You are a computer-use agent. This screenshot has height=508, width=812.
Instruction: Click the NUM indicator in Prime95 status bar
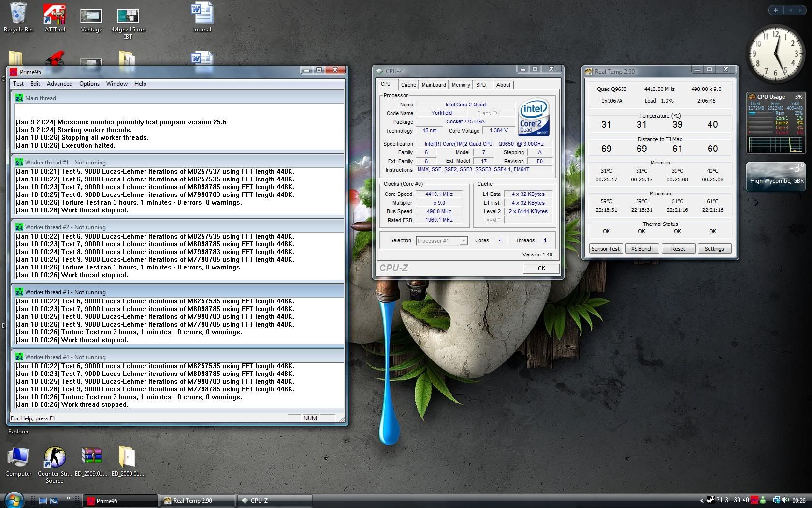tap(310, 418)
